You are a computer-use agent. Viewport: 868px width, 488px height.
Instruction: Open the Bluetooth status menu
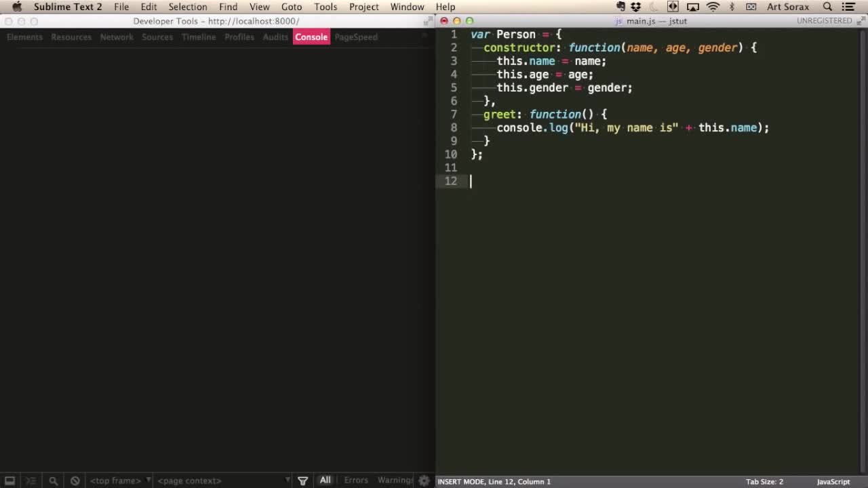pos(732,7)
